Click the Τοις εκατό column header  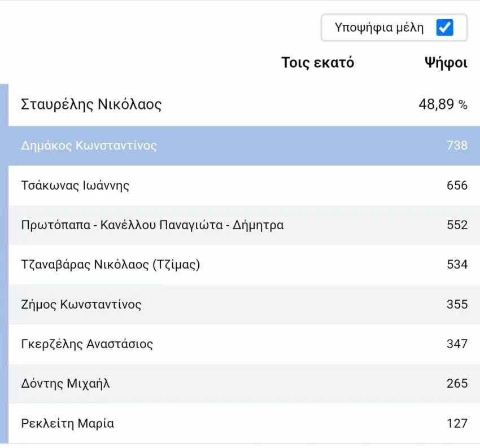[x=318, y=63]
